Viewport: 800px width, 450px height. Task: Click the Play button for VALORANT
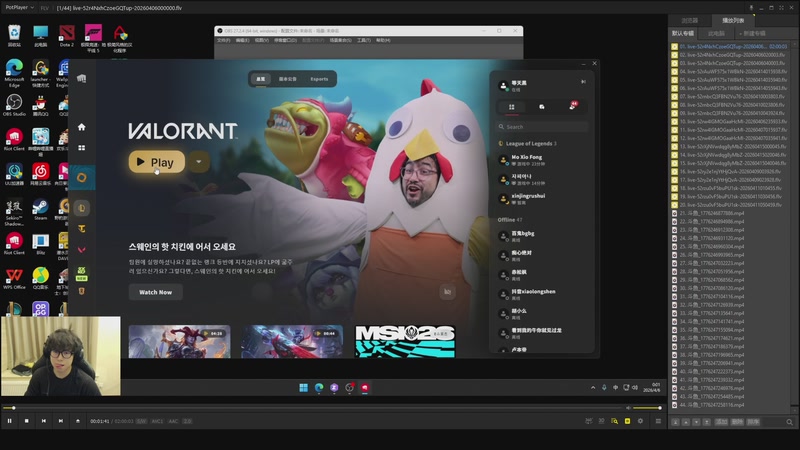(x=157, y=162)
